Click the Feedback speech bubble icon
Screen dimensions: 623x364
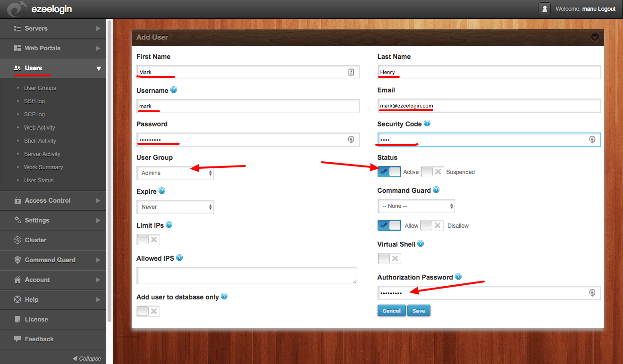pos(17,339)
